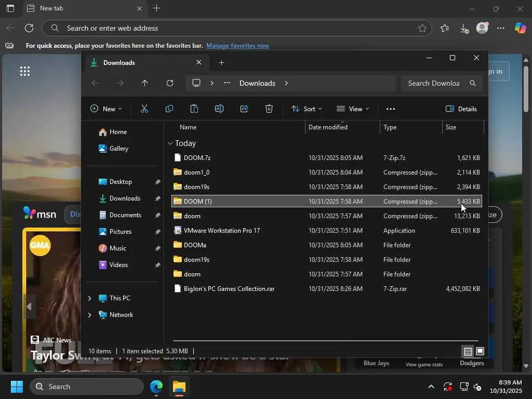532x399 pixels.
Task: Open the See more ellipsis in Explorer toolbar
Action: pyautogui.click(x=391, y=109)
